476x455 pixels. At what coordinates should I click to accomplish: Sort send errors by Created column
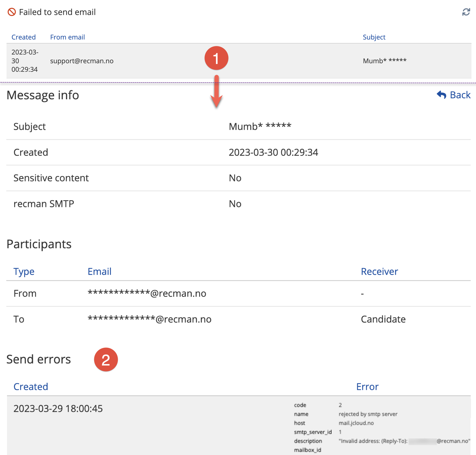[x=31, y=387]
